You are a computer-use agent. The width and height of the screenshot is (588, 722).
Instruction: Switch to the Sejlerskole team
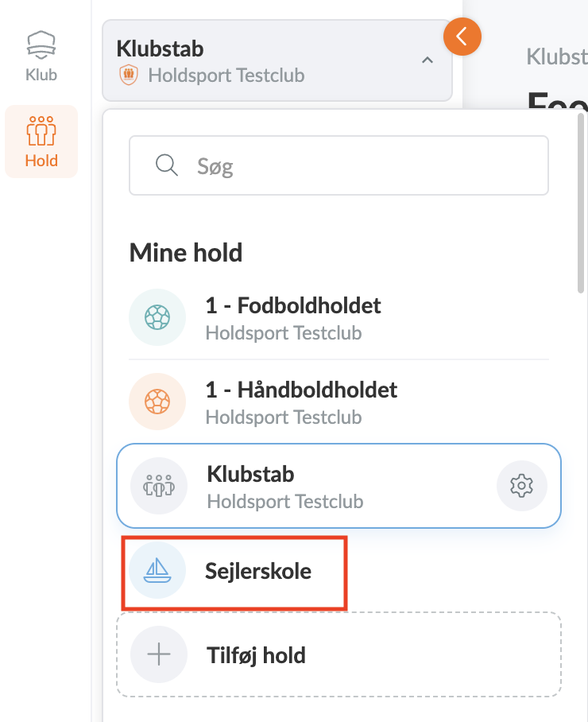259,570
